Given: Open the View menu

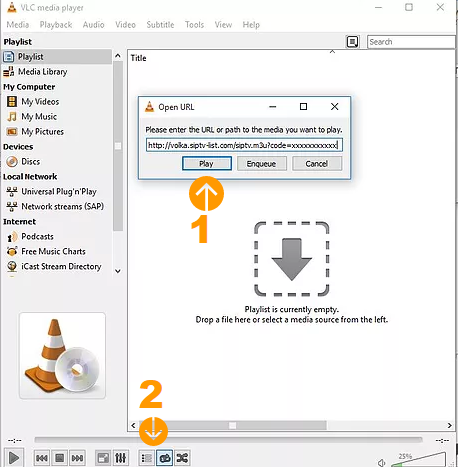Looking at the screenshot, I should pyautogui.click(x=223, y=25).
